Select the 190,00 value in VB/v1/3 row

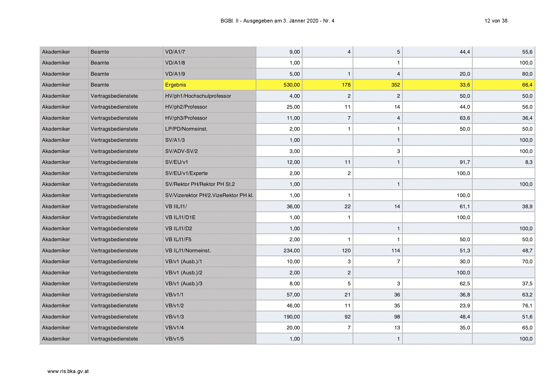tap(279, 317)
